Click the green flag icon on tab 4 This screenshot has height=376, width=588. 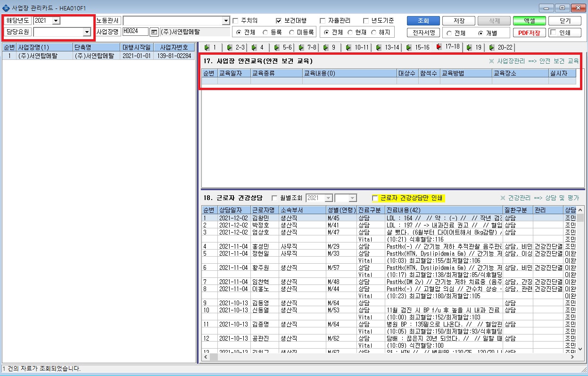tap(254, 47)
